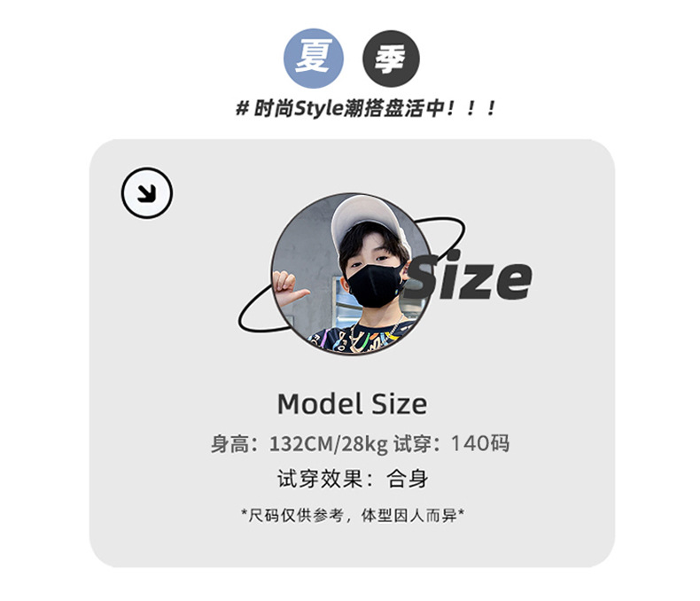Click the 尺码仅供参考 disclaimer note

[x=353, y=515]
